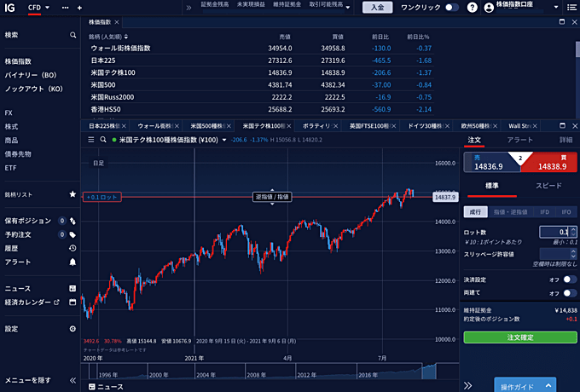Close the 株価指数 watchlist tab

pyautogui.click(x=117, y=22)
